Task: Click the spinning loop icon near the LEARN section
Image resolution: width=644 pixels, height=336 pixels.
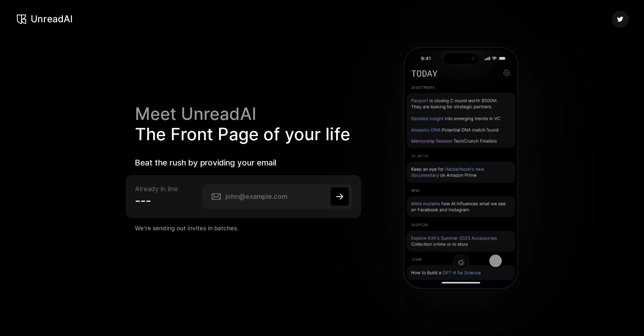Action: click(461, 262)
